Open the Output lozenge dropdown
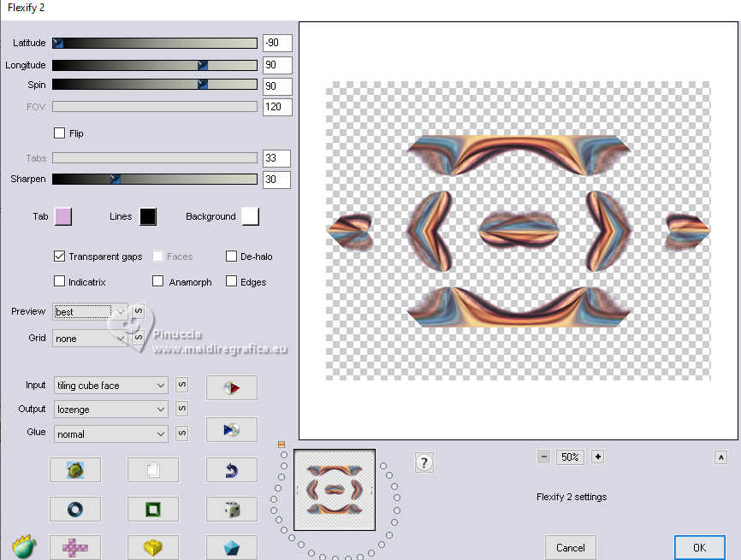This screenshot has height=560, width=741. click(110, 409)
